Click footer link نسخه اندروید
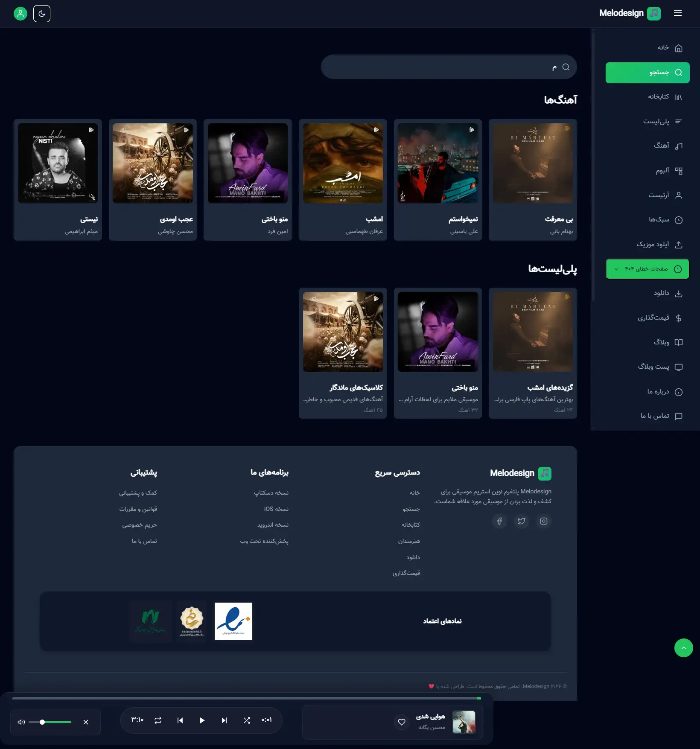Image resolution: width=700 pixels, height=749 pixels. click(273, 525)
